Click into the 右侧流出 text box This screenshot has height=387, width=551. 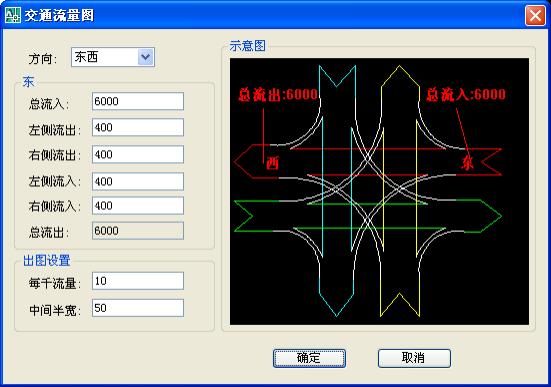(x=138, y=154)
